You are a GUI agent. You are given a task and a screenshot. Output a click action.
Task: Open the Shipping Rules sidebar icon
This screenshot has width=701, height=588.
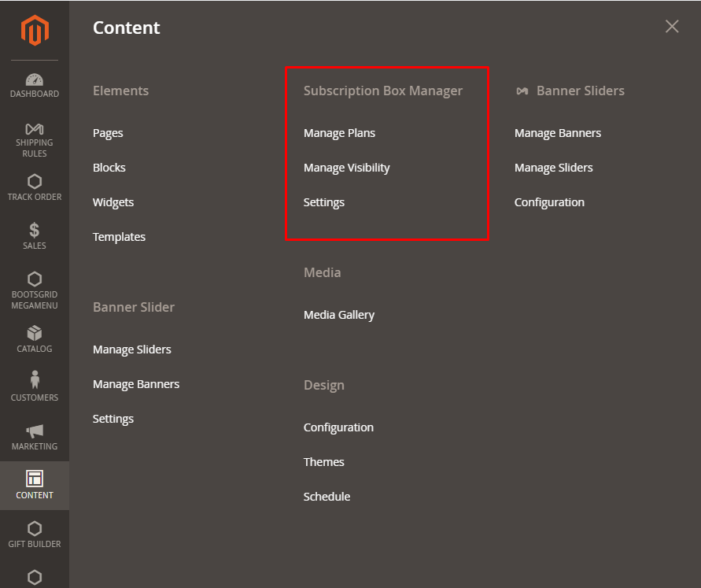(35, 129)
